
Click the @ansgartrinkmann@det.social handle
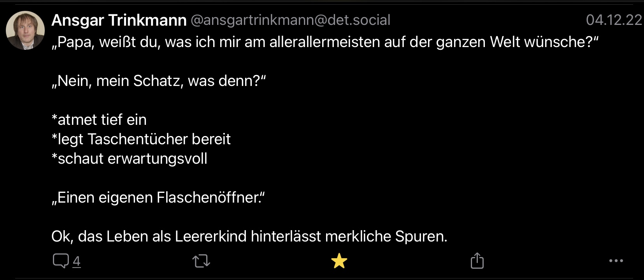click(x=290, y=20)
